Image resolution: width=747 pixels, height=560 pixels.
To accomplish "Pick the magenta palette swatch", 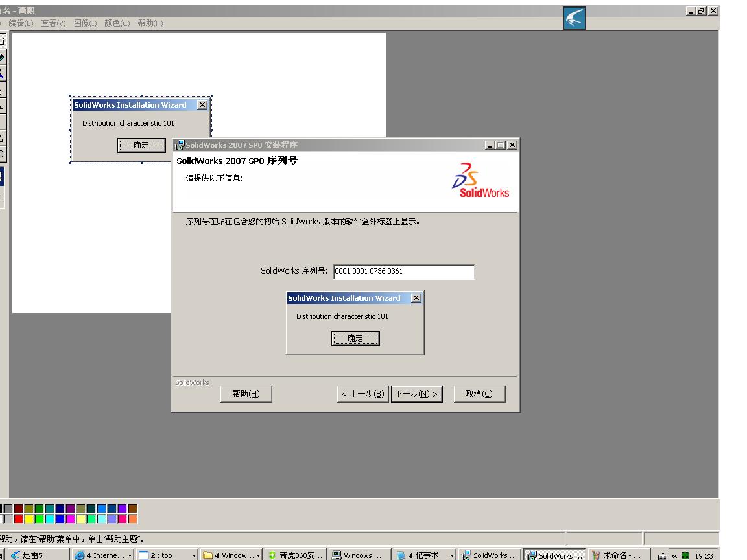I will coord(71,519).
